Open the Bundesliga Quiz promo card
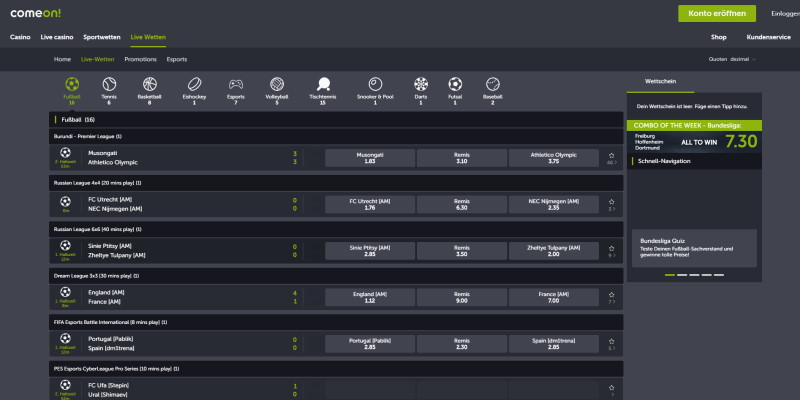Image resolution: width=800 pixels, height=400 pixels. [694, 248]
